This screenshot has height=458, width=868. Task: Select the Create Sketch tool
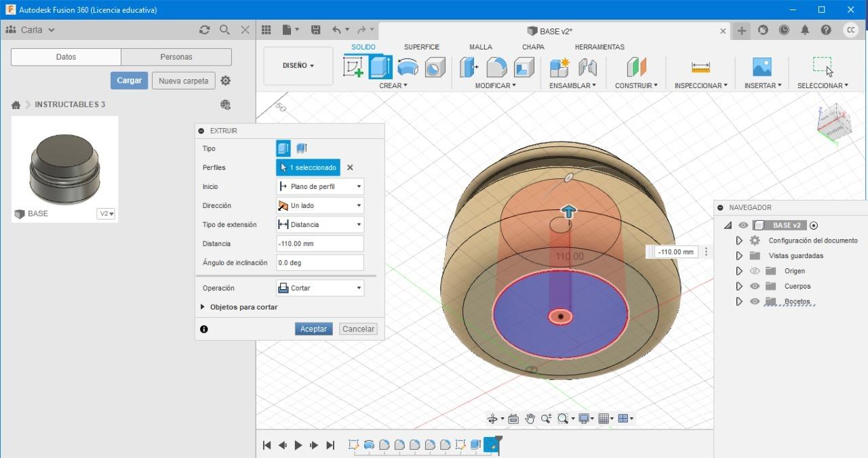[x=353, y=66]
